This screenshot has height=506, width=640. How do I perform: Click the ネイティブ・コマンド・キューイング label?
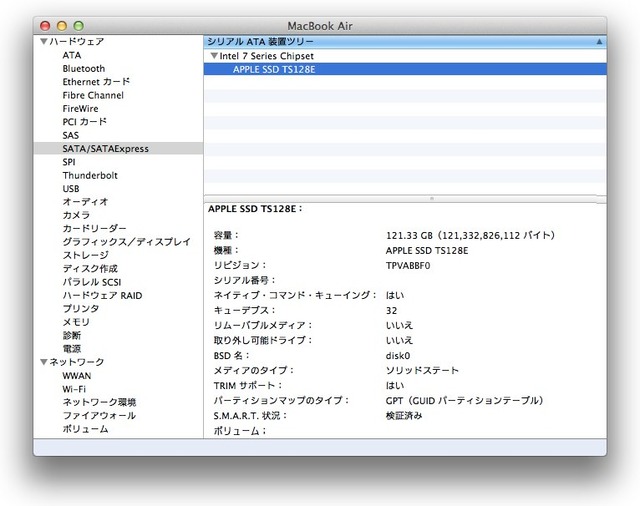pyautogui.click(x=295, y=295)
